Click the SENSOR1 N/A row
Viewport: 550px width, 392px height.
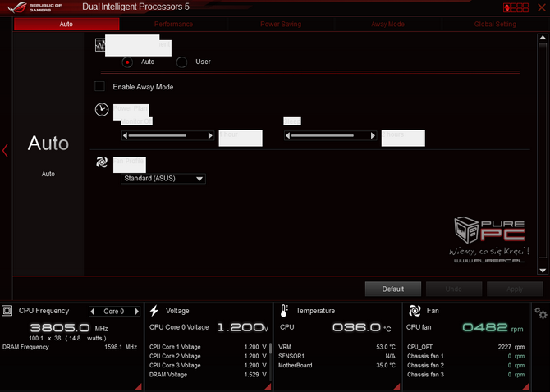(x=337, y=356)
